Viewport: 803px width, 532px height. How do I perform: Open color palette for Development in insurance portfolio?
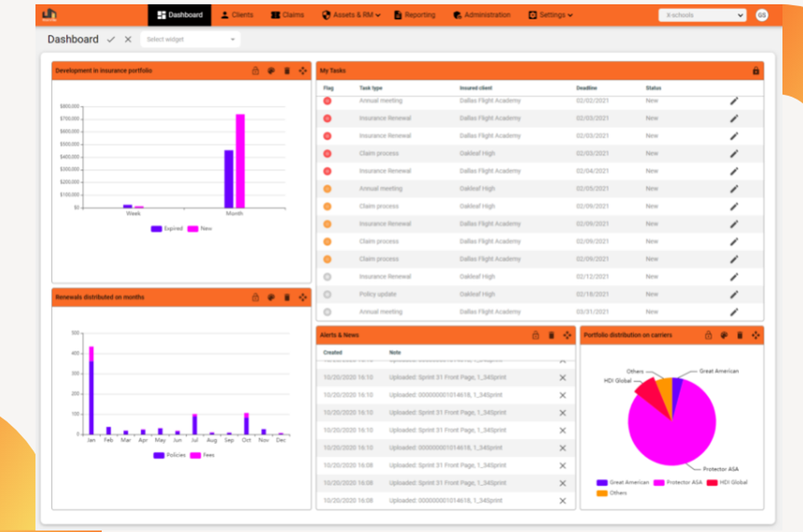click(x=271, y=71)
